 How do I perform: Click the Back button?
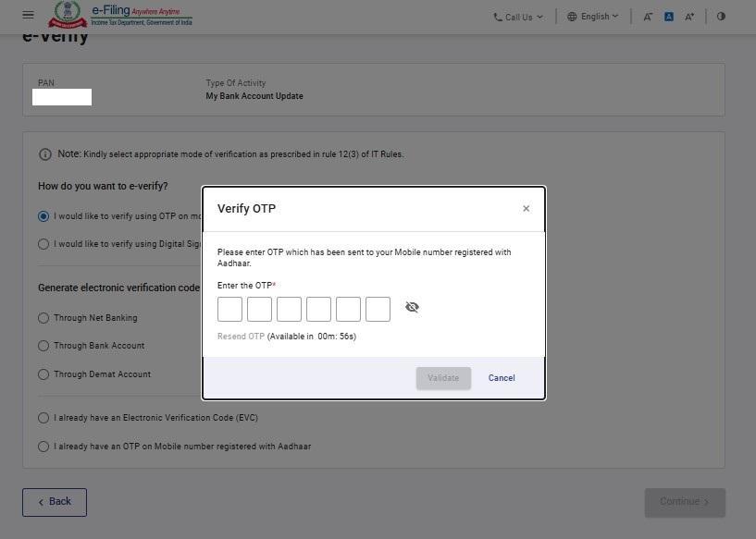click(x=55, y=502)
